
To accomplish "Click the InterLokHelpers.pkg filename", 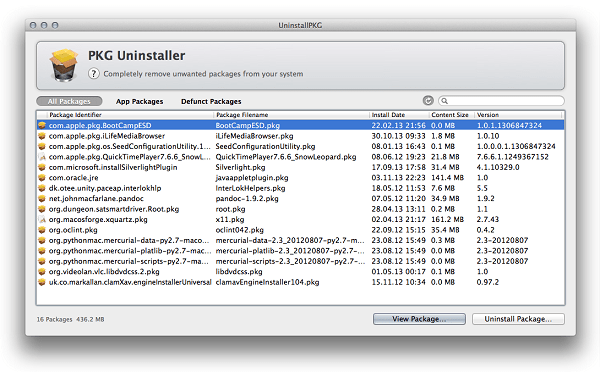I will click(x=250, y=188).
